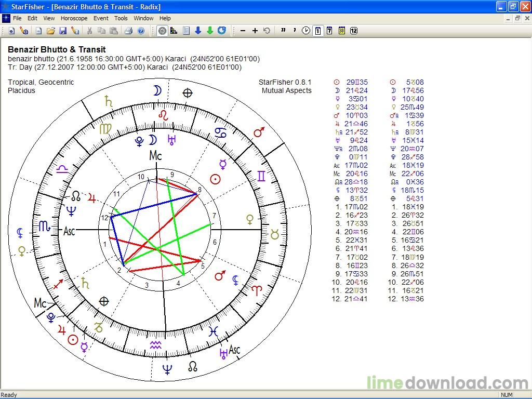Click the minus step-back button
Screen dimensions: 532x399
point(243,31)
